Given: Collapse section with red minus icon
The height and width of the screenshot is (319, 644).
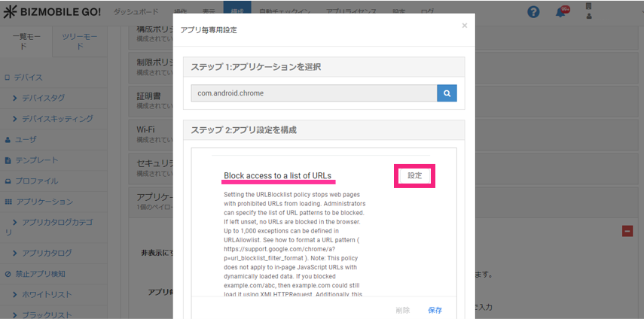Looking at the screenshot, I should 627,232.
